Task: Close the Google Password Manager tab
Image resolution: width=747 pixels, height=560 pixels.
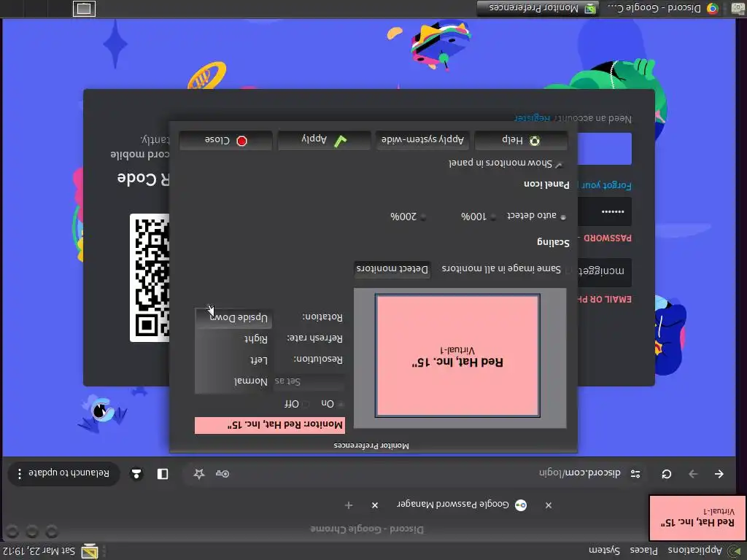Action: [x=375, y=505]
